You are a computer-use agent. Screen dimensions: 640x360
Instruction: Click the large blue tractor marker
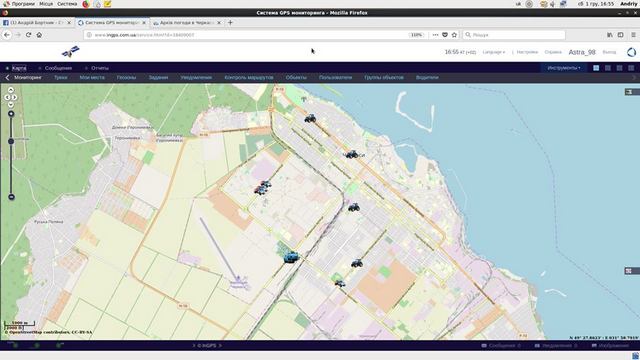291,257
